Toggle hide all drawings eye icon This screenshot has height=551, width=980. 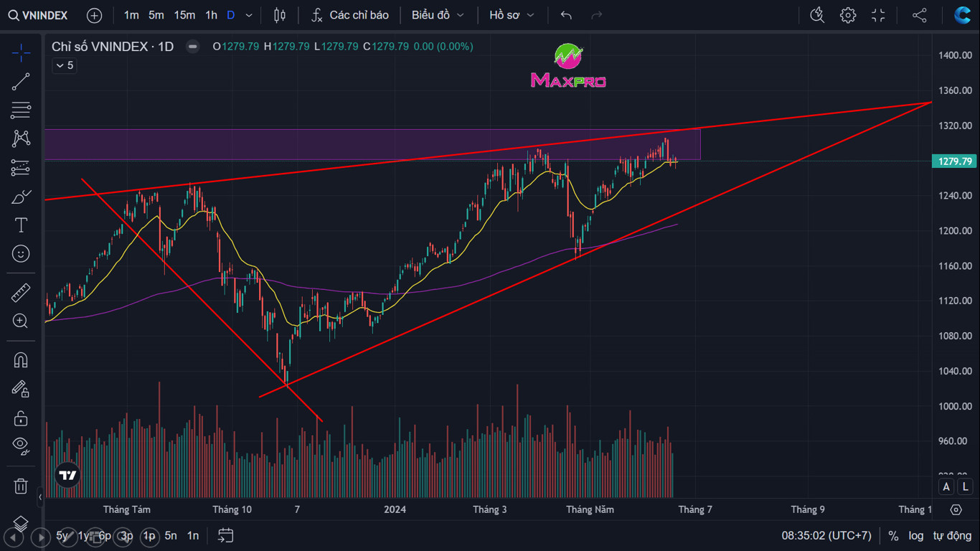click(x=21, y=446)
